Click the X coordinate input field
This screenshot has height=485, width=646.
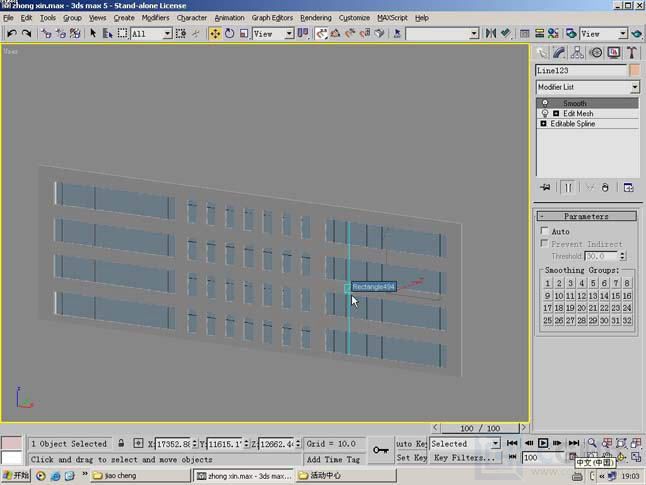point(173,444)
